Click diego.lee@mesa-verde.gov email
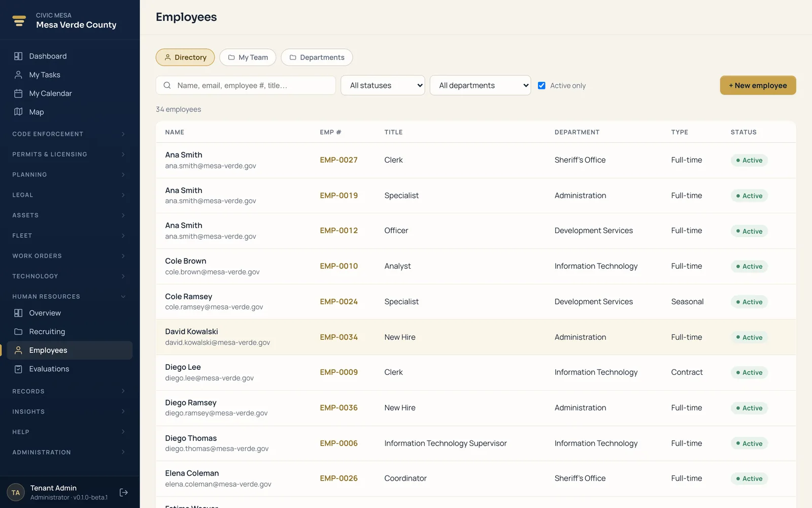 209,378
